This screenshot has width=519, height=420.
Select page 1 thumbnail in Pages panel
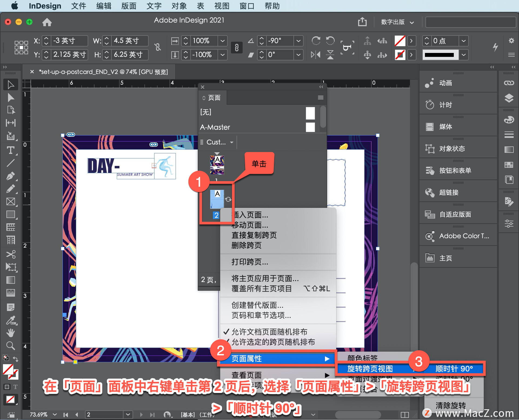tap(217, 165)
